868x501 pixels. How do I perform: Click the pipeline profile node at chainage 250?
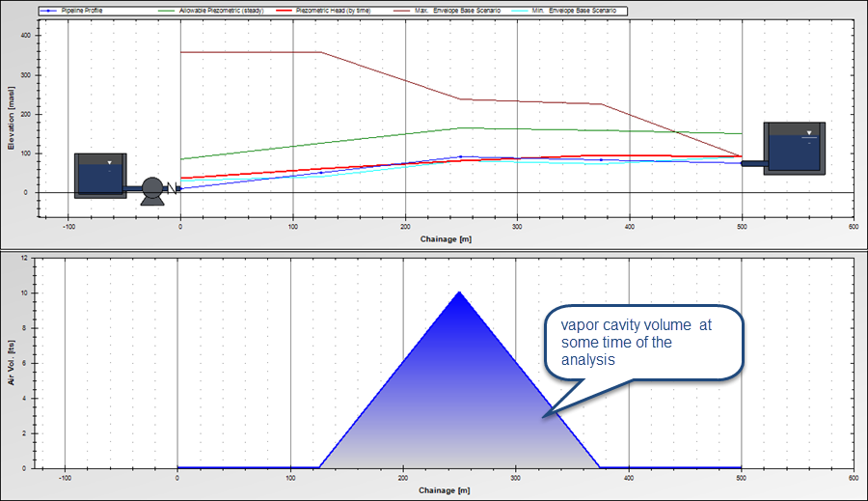[x=460, y=156]
